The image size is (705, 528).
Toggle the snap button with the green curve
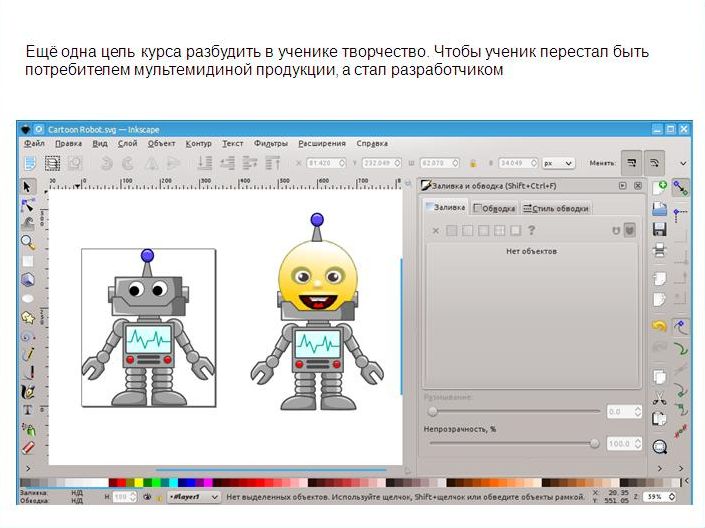[681, 349]
